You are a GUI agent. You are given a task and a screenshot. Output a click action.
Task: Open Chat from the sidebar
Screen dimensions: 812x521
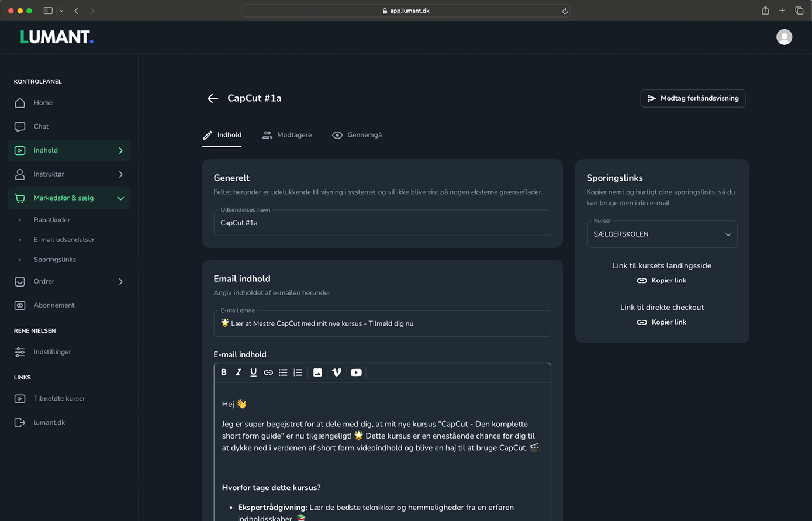point(69,126)
